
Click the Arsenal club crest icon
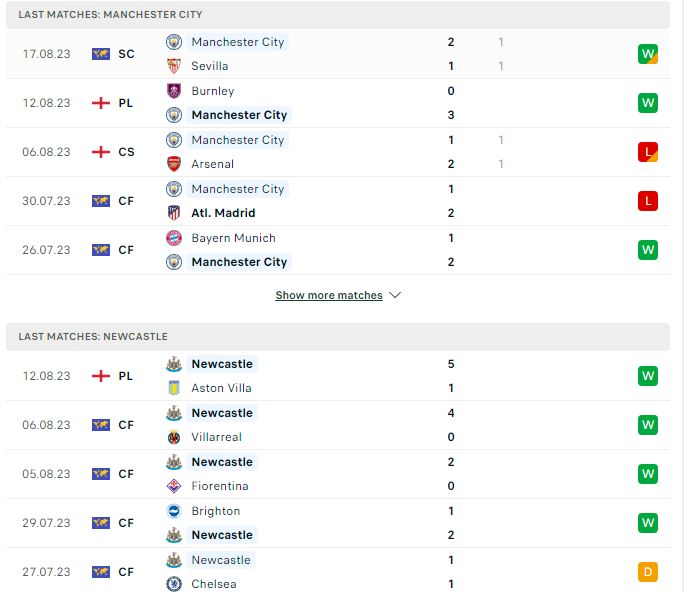pyautogui.click(x=174, y=164)
